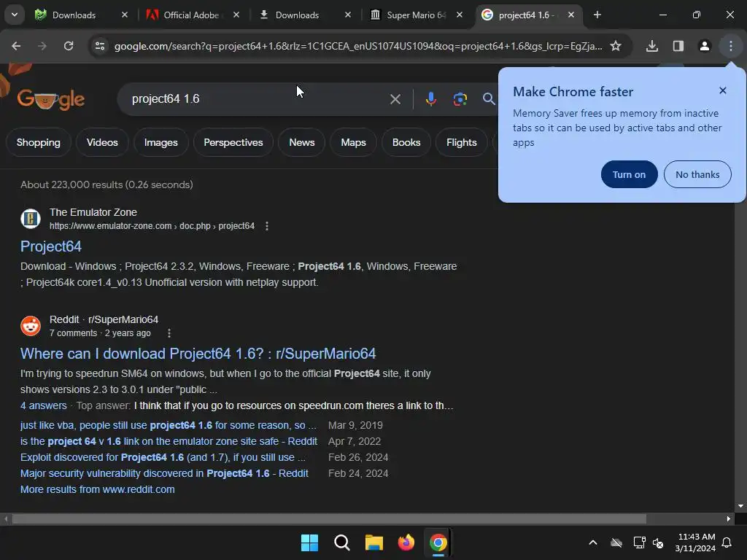The height and width of the screenshot is (560, 747).
Task: Open more options for Reddit result
Action: coord(169,332)
